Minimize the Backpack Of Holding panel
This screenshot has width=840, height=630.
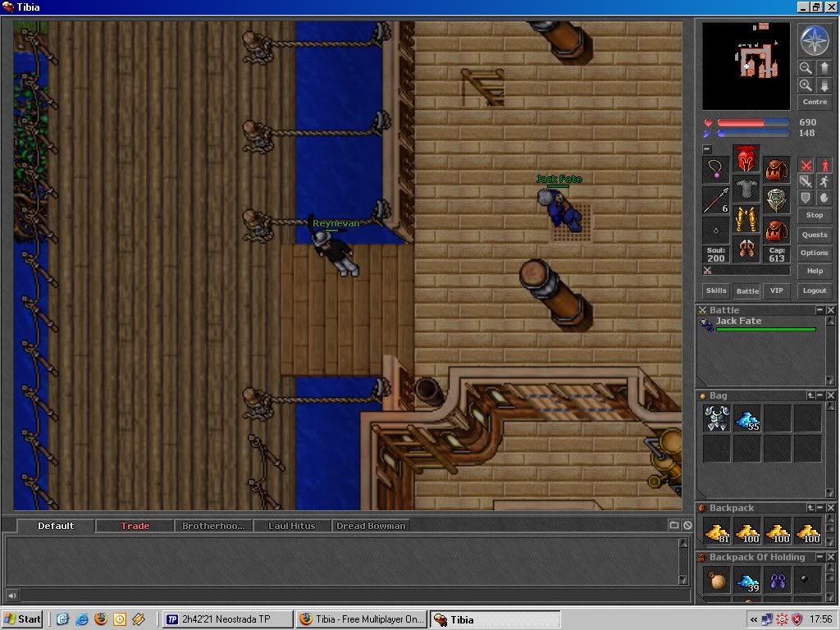pos(819,557)
